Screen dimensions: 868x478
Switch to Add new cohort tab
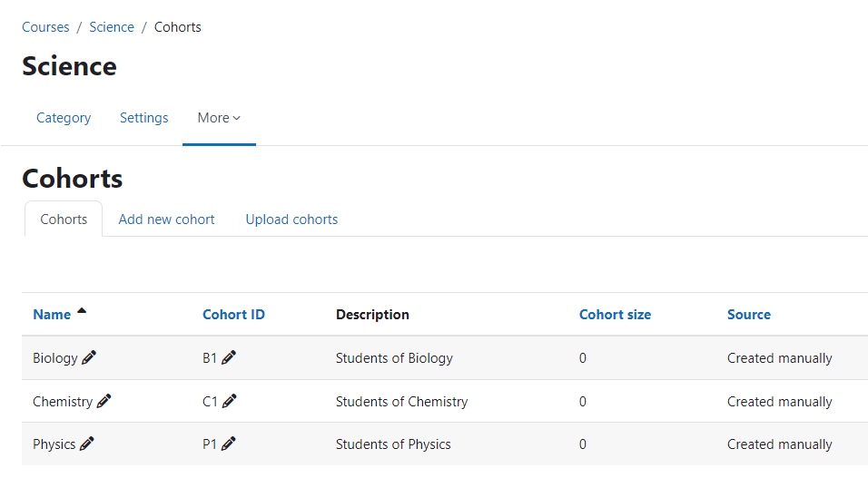click(x=167, y=219)
